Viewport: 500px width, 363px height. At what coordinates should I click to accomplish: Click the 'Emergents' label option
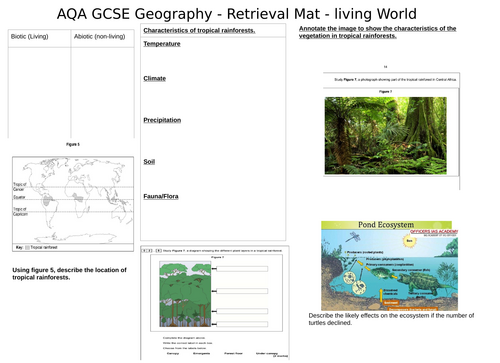click(201, 353)
